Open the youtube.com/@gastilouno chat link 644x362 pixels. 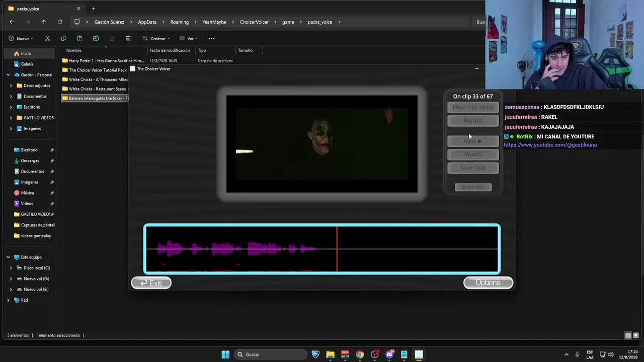pyautogui.click(x=550, y=145)
